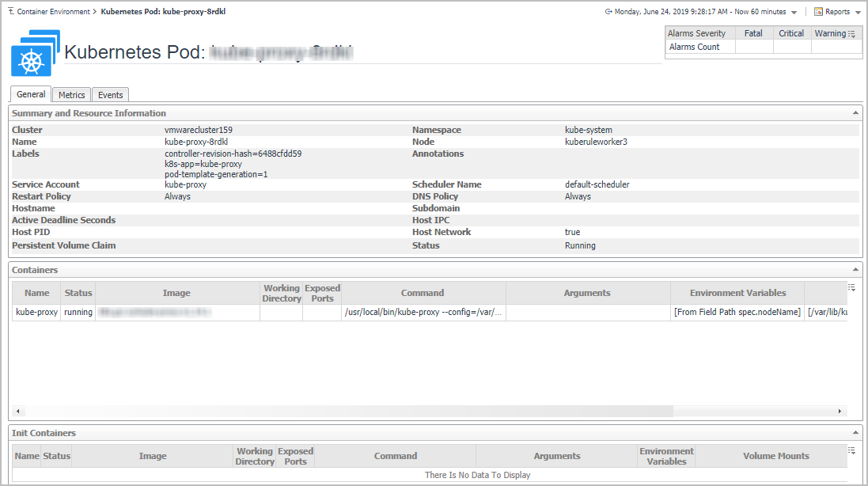Click the DNS Policy Always value
Image resolution: width=868 pixels, height=486 pixels.
tap(578, 196)
